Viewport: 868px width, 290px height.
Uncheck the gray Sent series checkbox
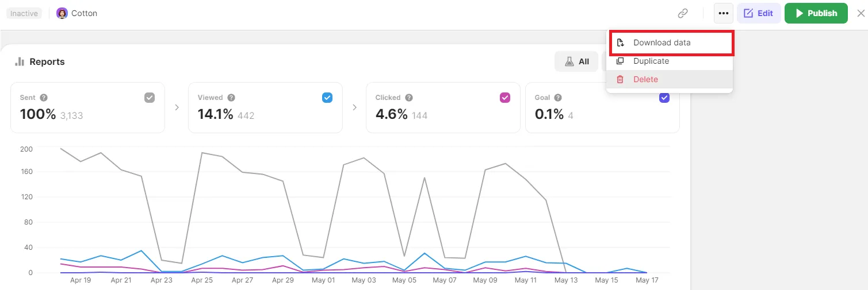pyautogui.click(x=150, y=98)
